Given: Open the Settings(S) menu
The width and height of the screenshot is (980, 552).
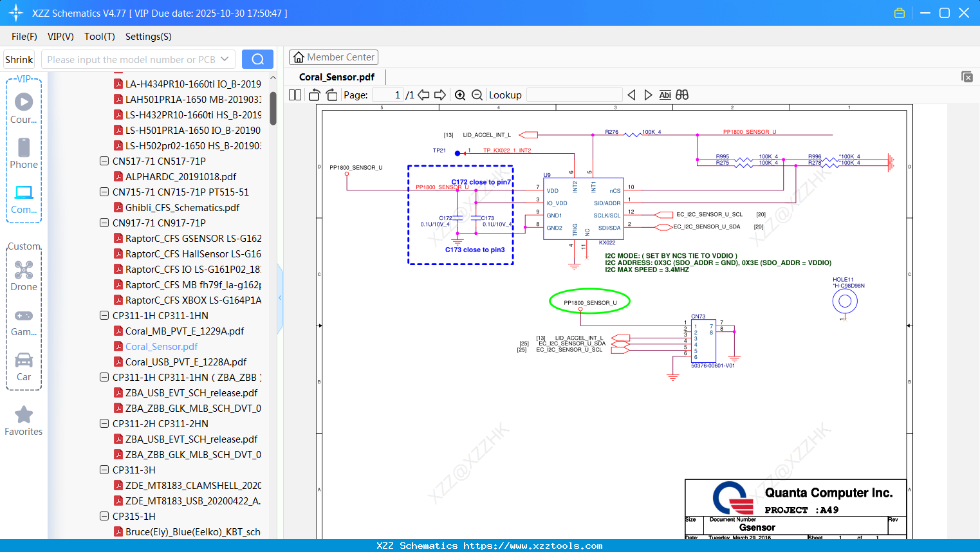Looking at the screenshot, I should coord(149,37).
